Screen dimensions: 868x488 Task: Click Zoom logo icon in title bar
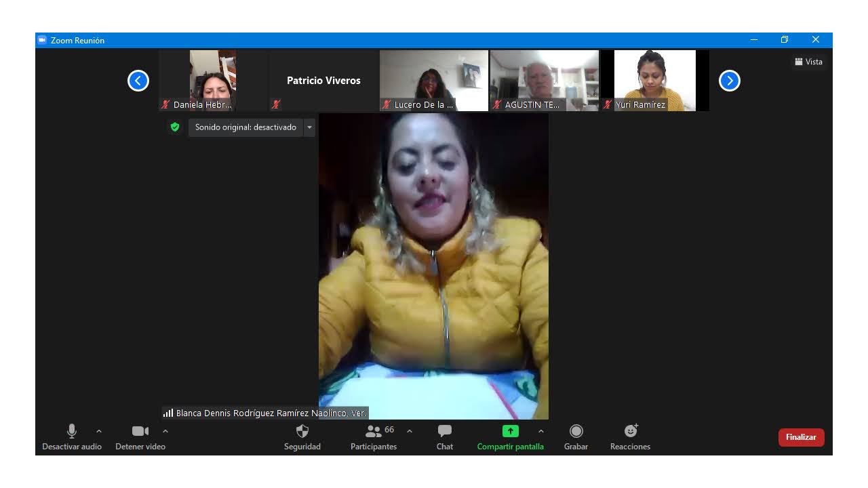(x=42, y=40)
